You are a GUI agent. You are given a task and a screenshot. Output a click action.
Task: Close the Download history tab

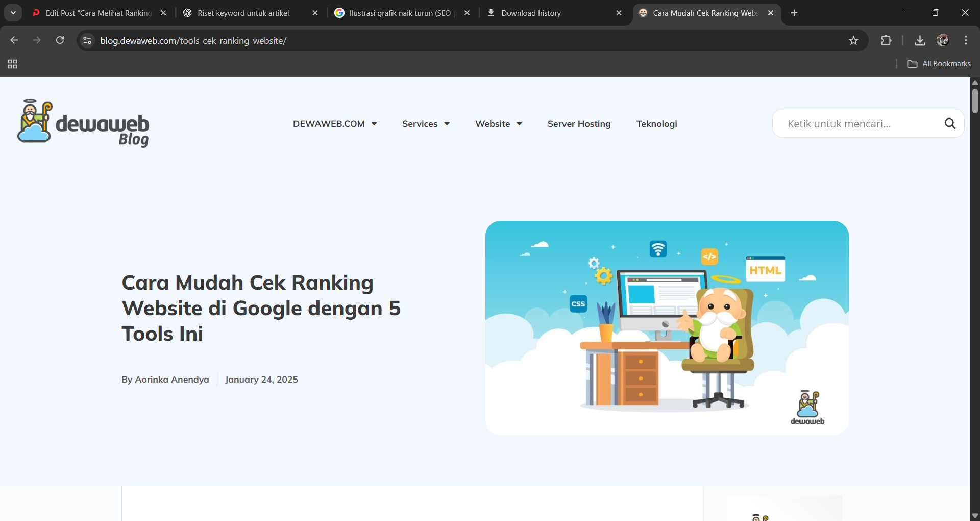point(619,13)
